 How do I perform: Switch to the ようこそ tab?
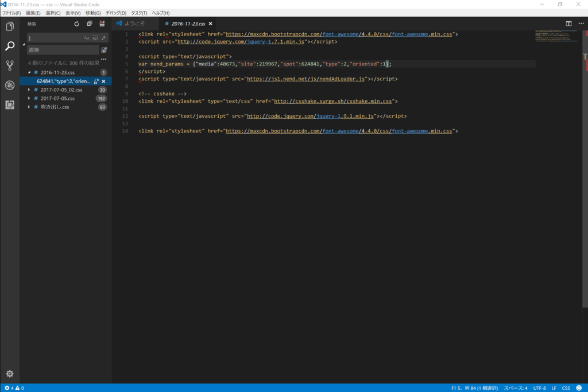click(x=134, y=24)
